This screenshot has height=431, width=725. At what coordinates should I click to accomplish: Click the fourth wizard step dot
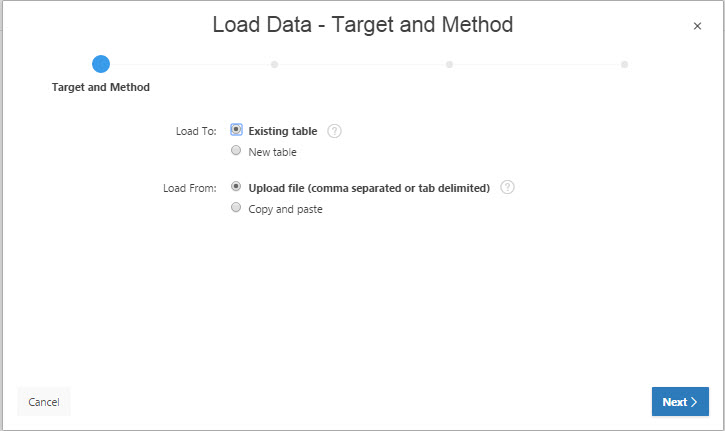(624, 64)
